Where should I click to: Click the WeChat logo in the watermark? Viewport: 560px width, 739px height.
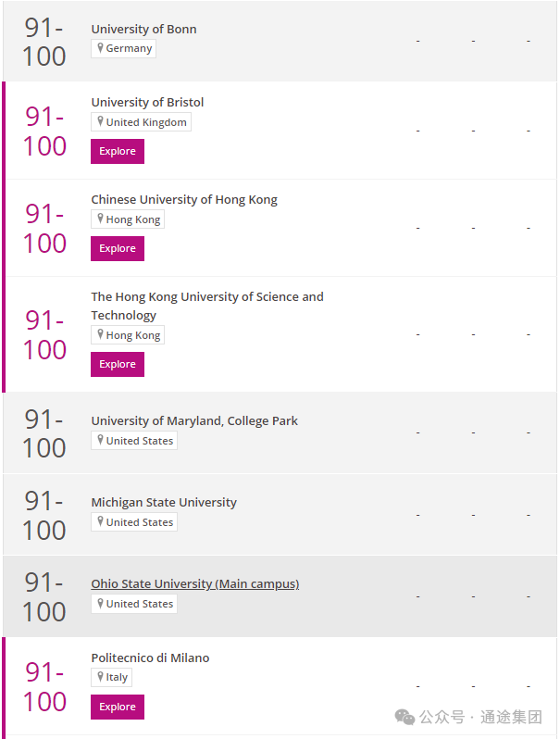click(x=404, y=717)
